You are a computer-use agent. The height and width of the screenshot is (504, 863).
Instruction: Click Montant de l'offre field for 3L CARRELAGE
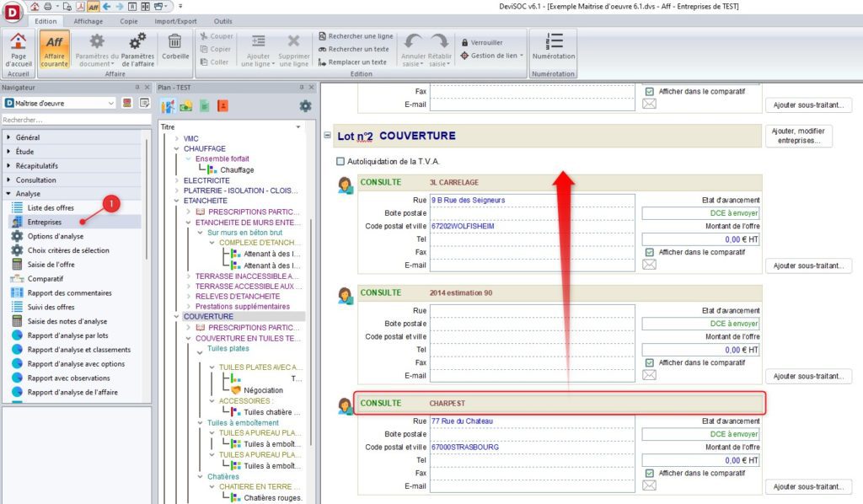[700, 239]
